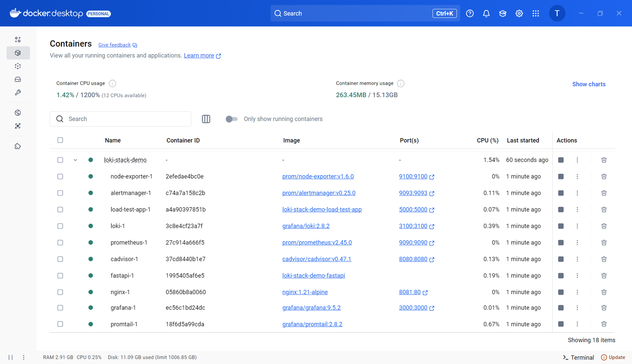This screenshot has width=632, height=364.
Task: Select all containers header checkbox
Action: click(x=60, y=140)
